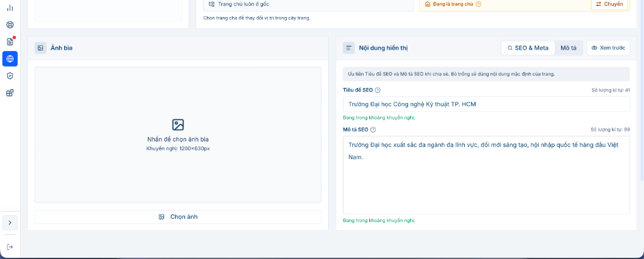Click help icon next to Tiêu đề SEO
This screenshot has height=259, width=644.
378,90
